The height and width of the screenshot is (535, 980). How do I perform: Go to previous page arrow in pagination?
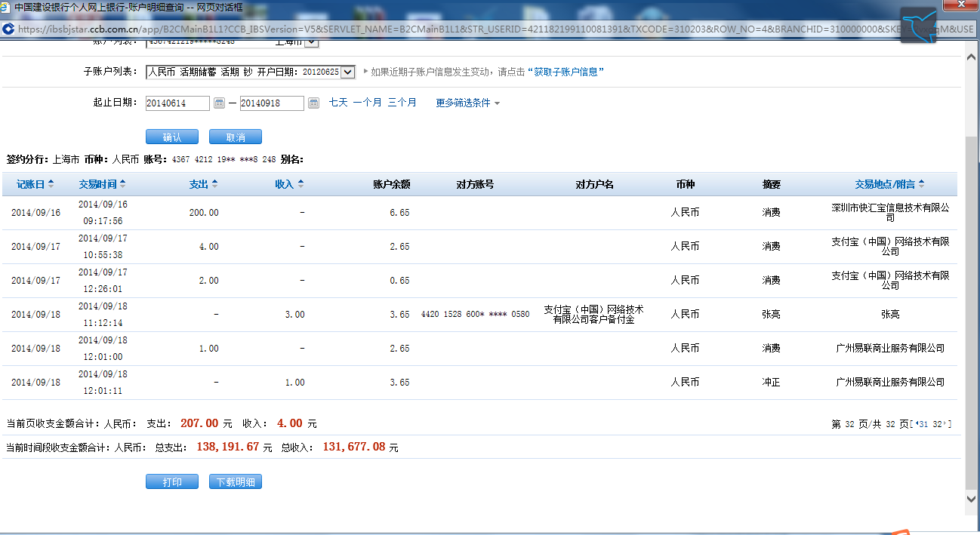point(917,425)
